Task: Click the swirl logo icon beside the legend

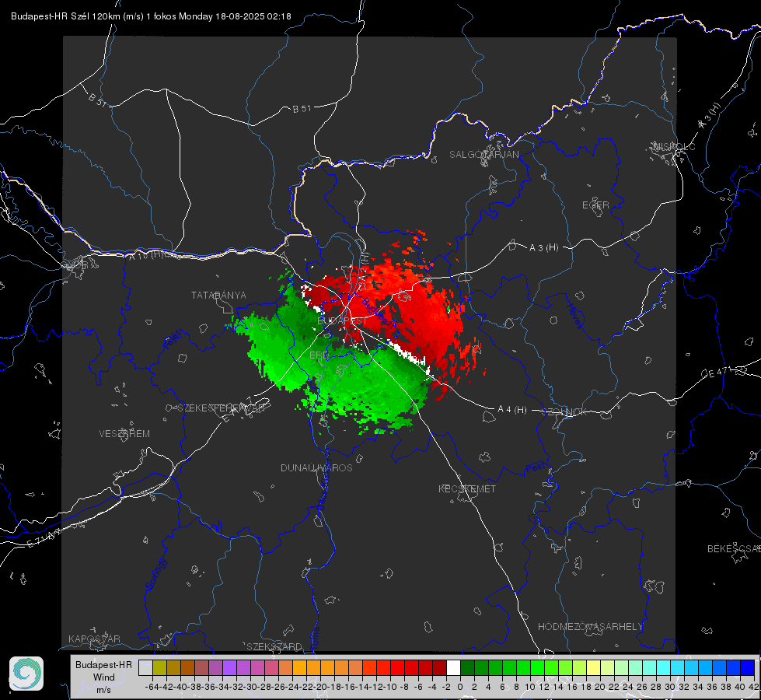Action: [x=26, y=674]
